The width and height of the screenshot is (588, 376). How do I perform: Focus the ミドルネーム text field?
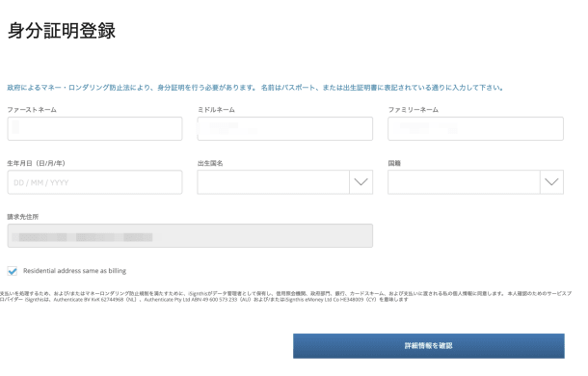pyautogui.click(x=285, y=129)
